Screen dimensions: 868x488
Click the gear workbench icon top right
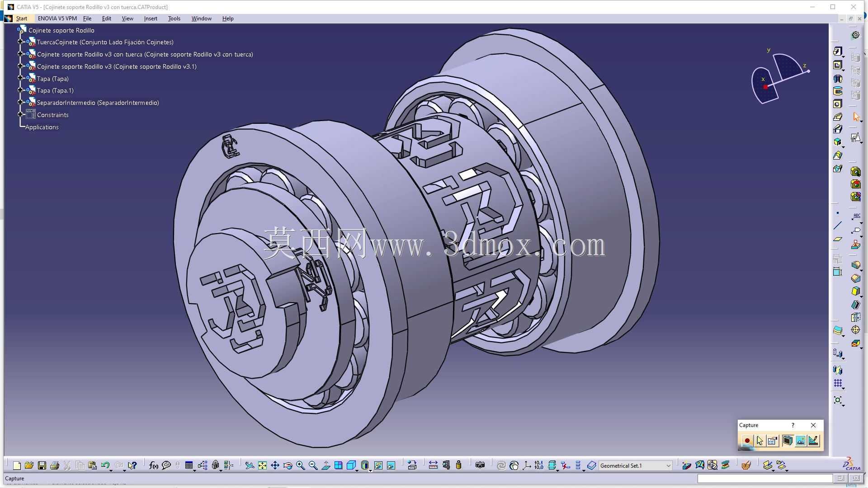(x=855, y=35)
